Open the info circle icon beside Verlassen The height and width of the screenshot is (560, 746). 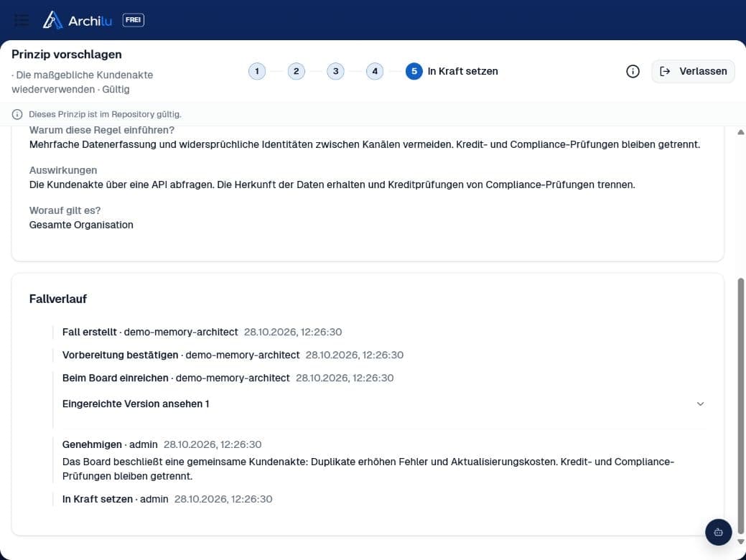pos(633,71)
